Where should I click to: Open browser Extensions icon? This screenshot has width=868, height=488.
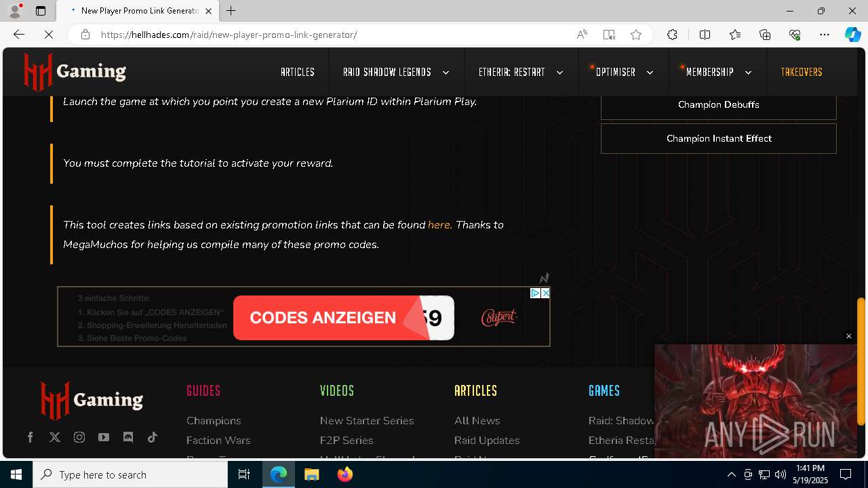[672, 35]
